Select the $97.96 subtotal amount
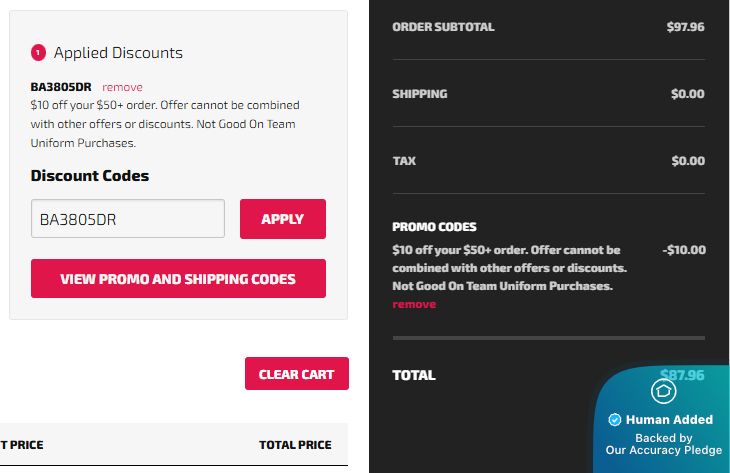The width and height of the screenshot is (730, 473). (685, 27)
